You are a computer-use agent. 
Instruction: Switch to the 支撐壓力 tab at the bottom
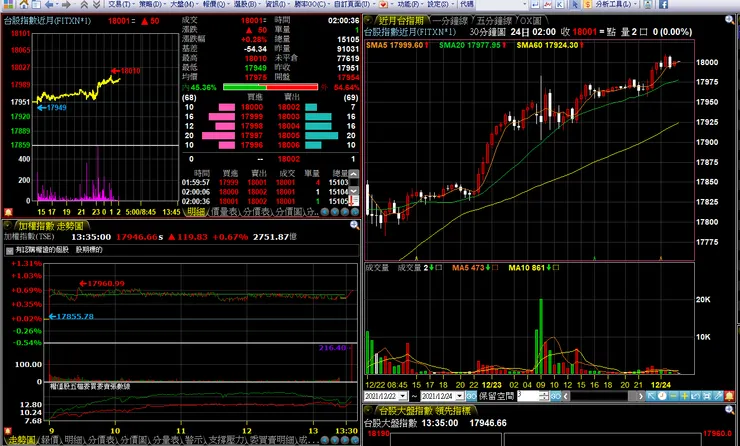coord(228,440)
